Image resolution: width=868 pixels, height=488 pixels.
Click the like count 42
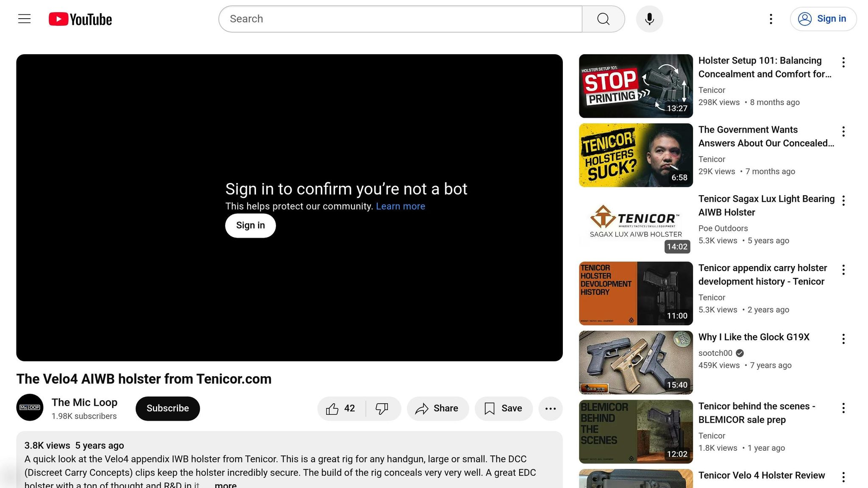350,408
